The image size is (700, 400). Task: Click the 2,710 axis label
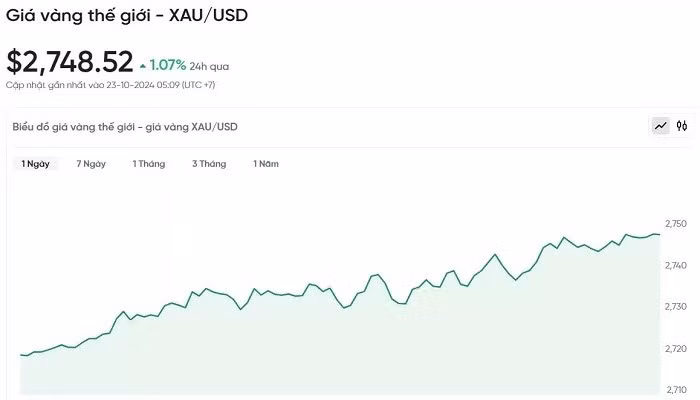[x=676, y=389]
